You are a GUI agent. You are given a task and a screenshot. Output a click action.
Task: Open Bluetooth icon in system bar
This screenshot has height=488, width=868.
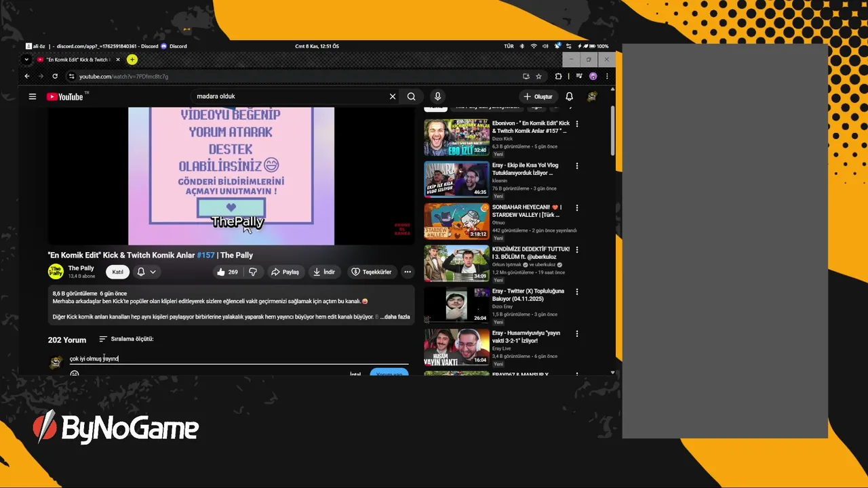[x=521, y=46]
